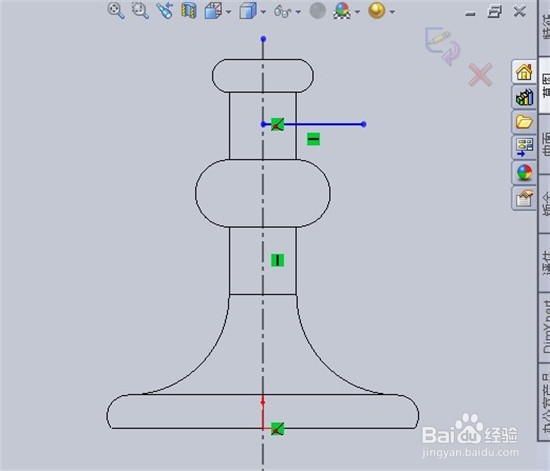This screenshot has height=471, width=550.
Task: Minimize the document window
Action: 470,14
